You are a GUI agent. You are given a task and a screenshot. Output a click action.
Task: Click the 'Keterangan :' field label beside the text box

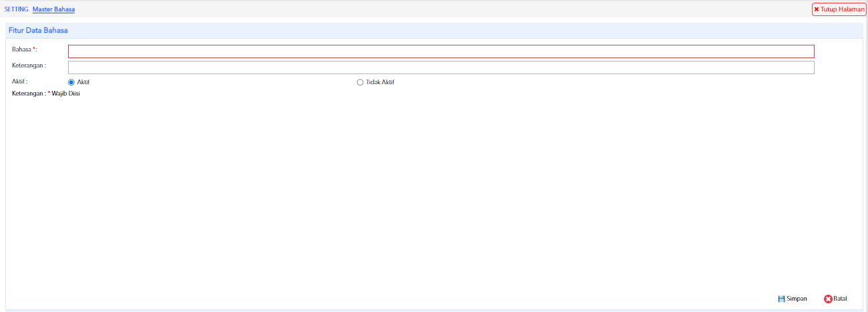(x=29, y=65)
